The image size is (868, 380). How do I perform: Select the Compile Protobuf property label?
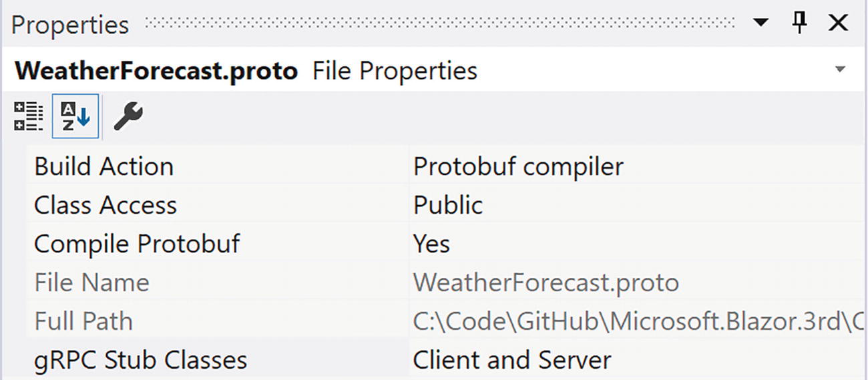[137, 244]
